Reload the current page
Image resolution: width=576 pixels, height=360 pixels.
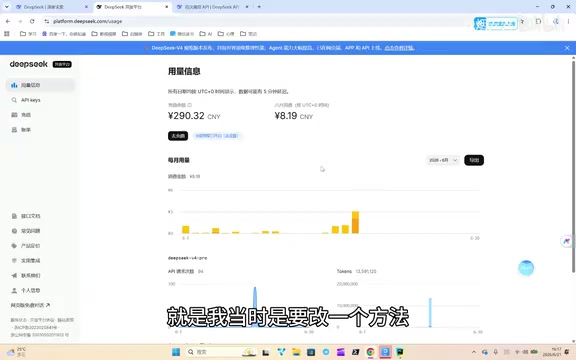[x=32, y=21]
